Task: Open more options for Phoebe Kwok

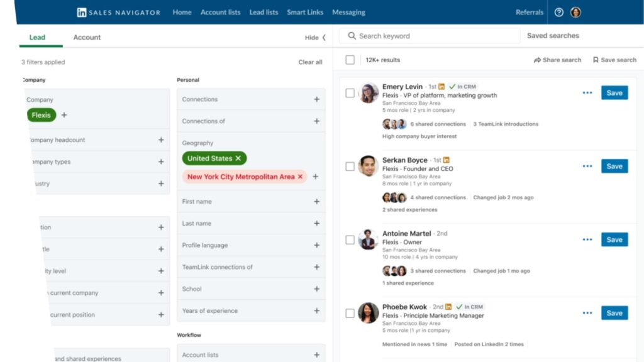Action: click(x=587, y=313)
